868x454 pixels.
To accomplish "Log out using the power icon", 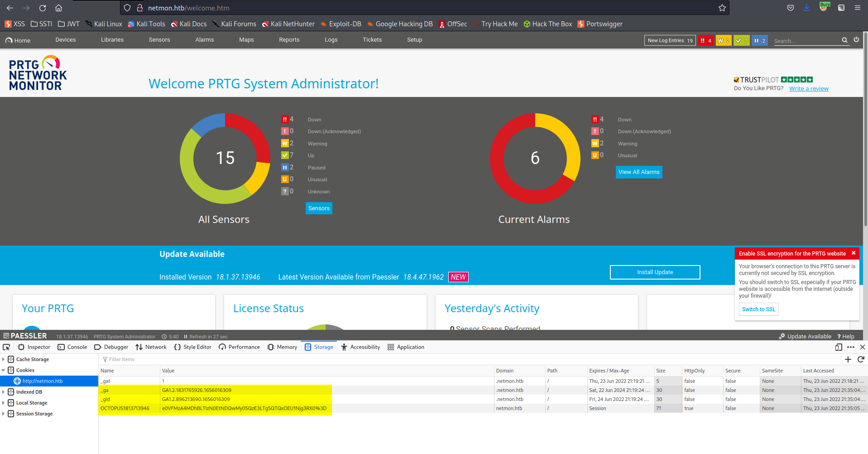I will pos(856,40).
